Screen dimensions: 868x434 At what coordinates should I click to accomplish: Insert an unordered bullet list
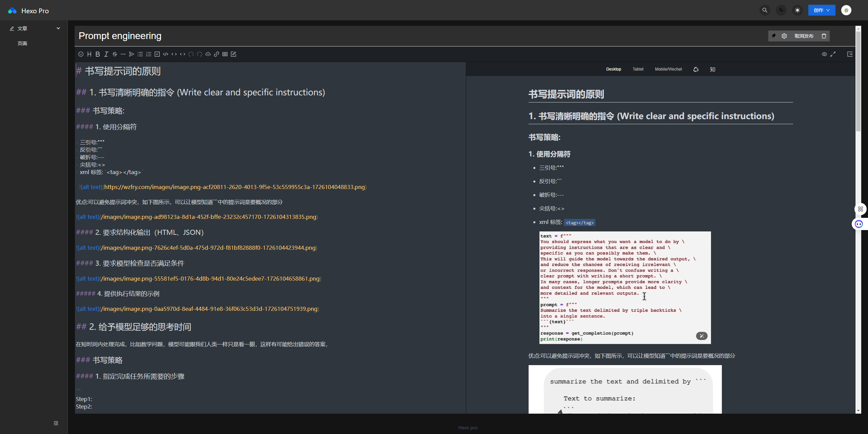140,54
